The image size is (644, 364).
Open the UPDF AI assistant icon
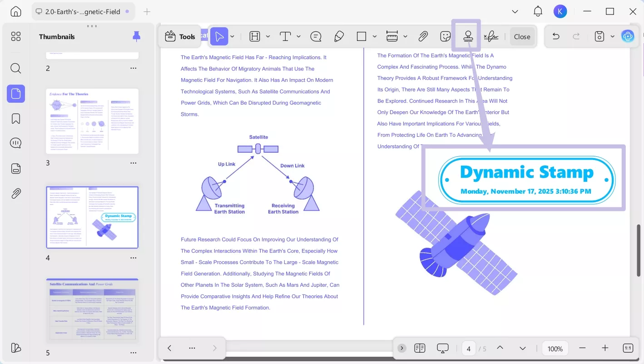click(628, 36)
